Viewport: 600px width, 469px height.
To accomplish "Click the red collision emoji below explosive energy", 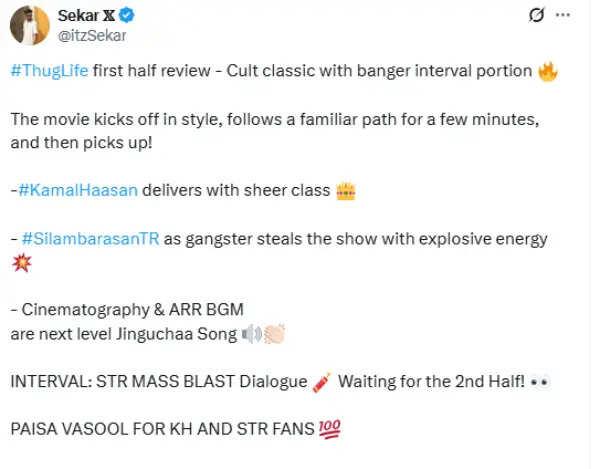I will 21,261.
